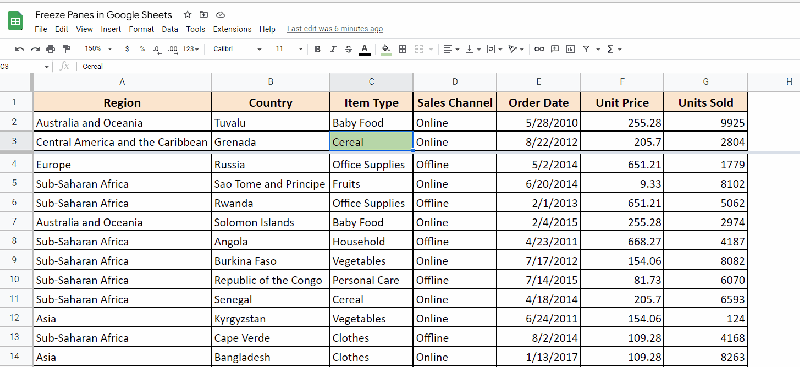The height and width of the screenshot is (367, 800).
Task: Open the text rotation dropdown
Action: [x=516, y=49]
